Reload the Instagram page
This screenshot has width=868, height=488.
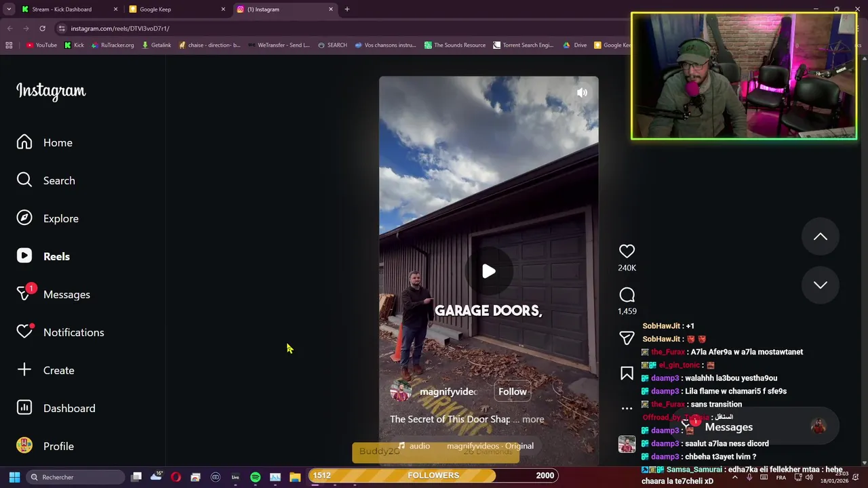click(x=42, y=28)
